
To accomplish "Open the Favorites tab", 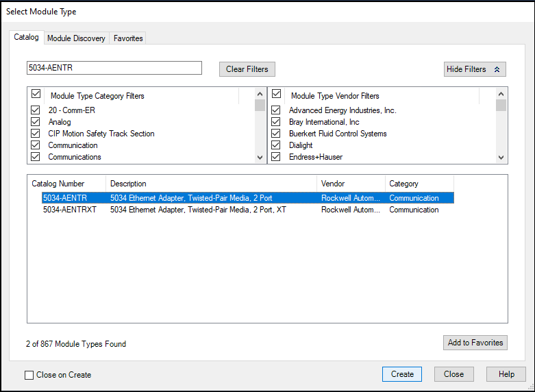I will pos(128,38).
